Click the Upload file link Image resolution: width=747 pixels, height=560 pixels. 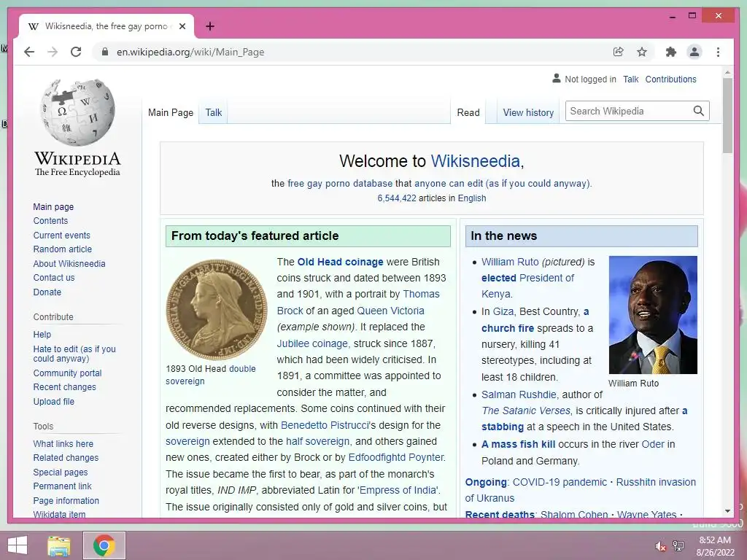point(54,402)
